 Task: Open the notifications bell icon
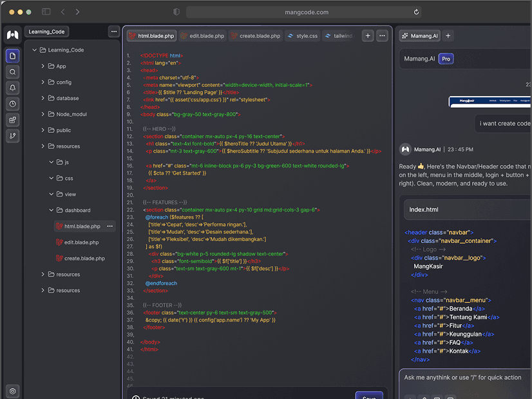point(12,88)
